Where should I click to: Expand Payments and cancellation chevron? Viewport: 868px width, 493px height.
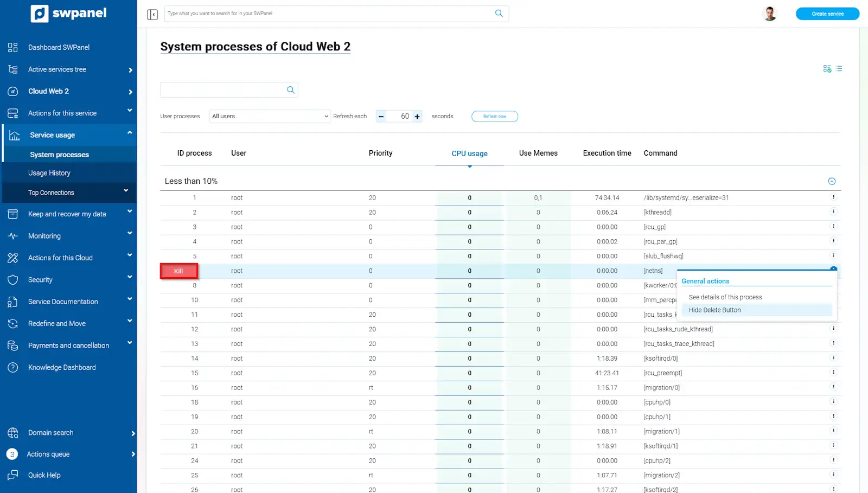pos(130,343)
